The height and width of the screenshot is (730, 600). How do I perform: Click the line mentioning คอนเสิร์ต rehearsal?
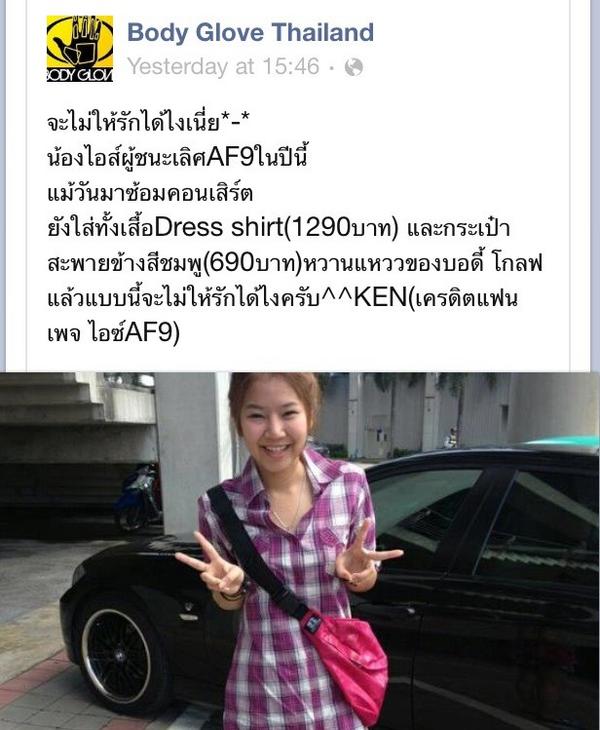pos(150,192)
